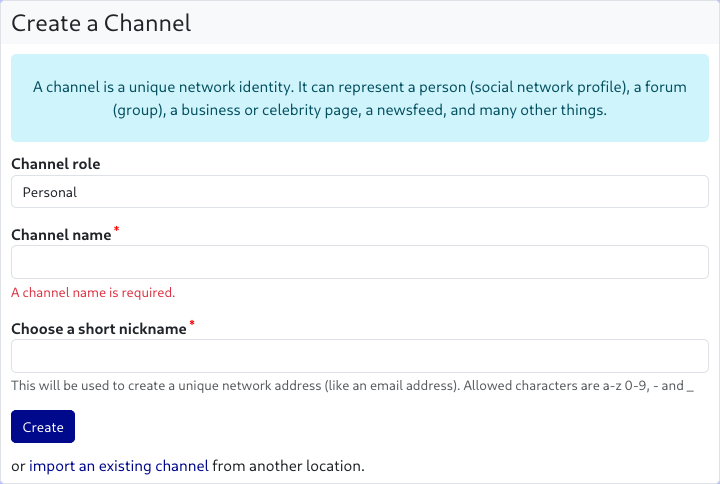This screenshot has width=720, height=484.
Task: Focus the short nickname text box
Action: coord(359,356)
